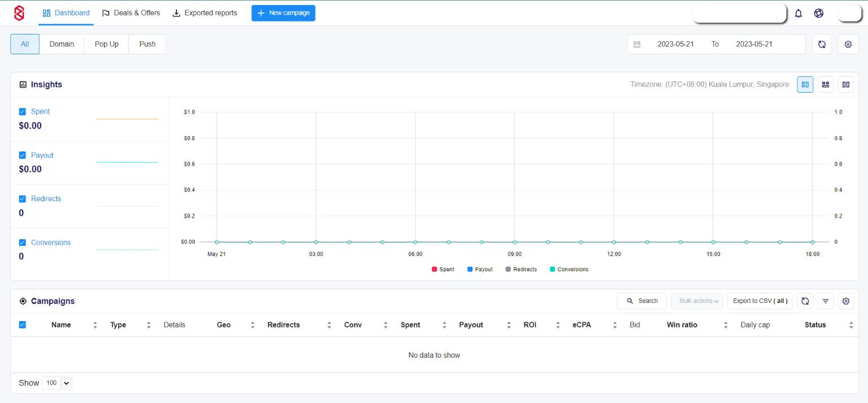Screen dimensions: 868x403
Task: Expand the Bulk actions dropdown
Action: (697, 301)
